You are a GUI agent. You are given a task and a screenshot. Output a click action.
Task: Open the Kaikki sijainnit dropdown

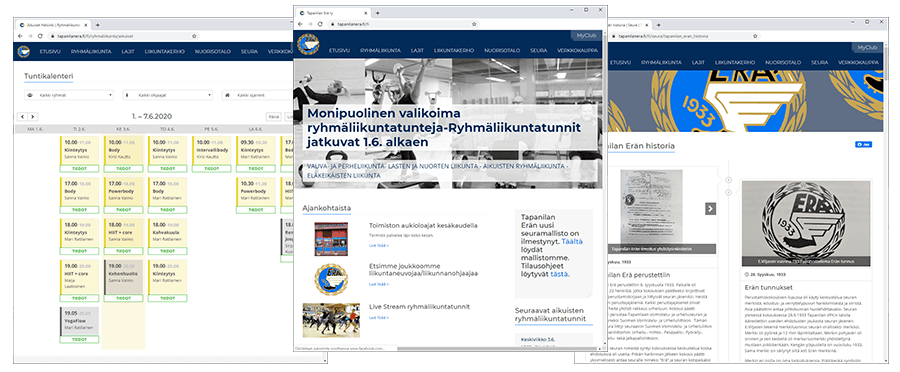[x=257, y=95]
